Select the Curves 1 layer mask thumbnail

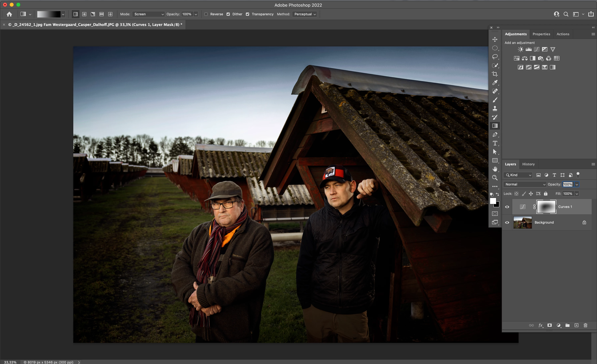(x=546, y=207)
